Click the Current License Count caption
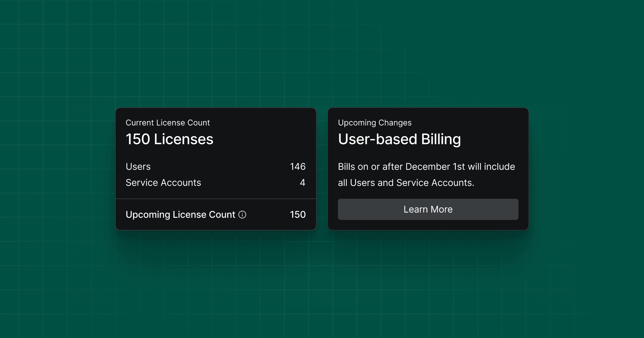Viewport: 644px width, 338px height. click(x=167, y=123)
